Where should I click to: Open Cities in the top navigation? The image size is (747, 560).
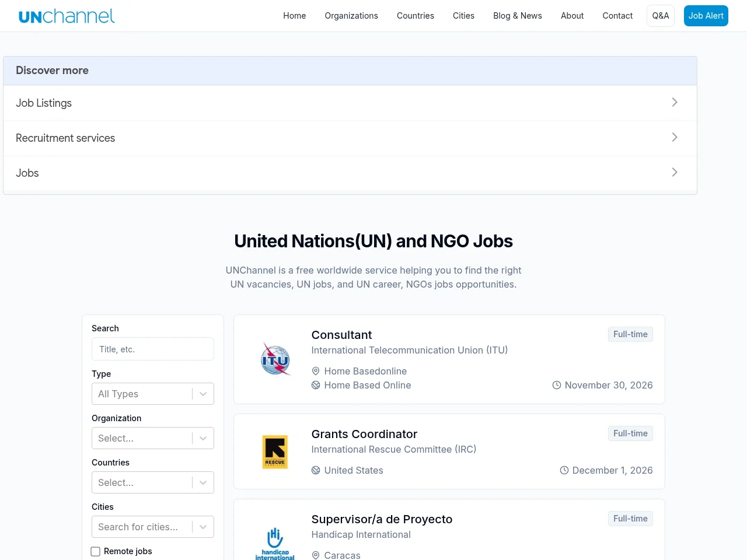(463, 16)
